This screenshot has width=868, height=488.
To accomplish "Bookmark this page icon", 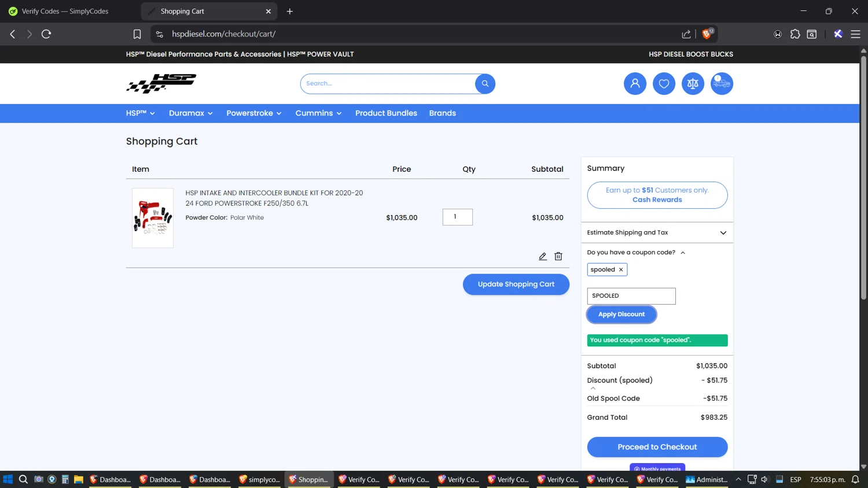I will coord(137,34).
